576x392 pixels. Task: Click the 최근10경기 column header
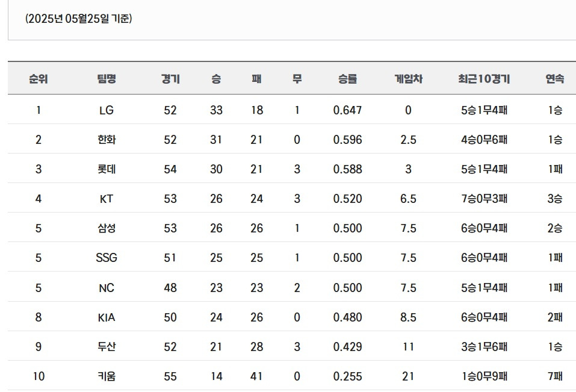point(484,79)
